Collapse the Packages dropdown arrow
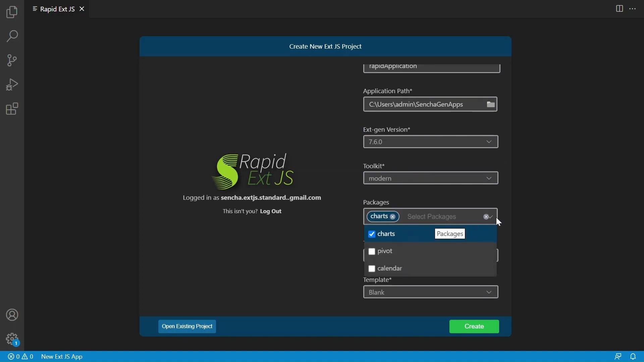The height and width of the screenshot is (362, 644). click(492, 217)
